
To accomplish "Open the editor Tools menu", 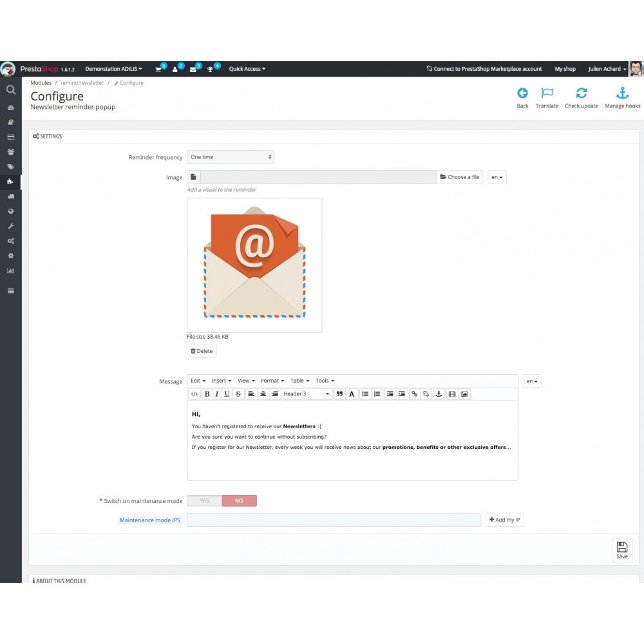I will pyautogui.click(x=325, y=381).
